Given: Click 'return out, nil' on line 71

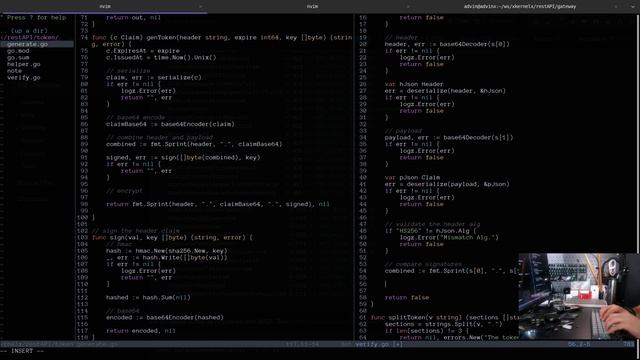Looking at the screenshot, I should pos(133,18).
